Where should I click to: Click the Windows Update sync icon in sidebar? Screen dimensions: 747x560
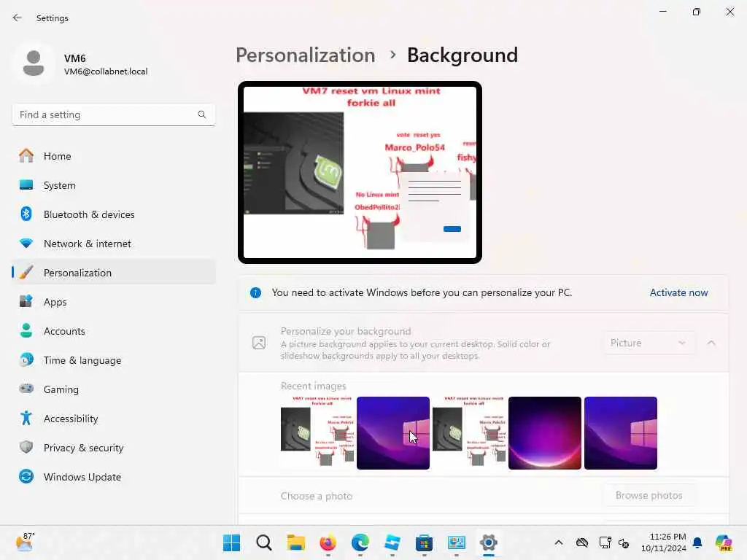(26, 476)
